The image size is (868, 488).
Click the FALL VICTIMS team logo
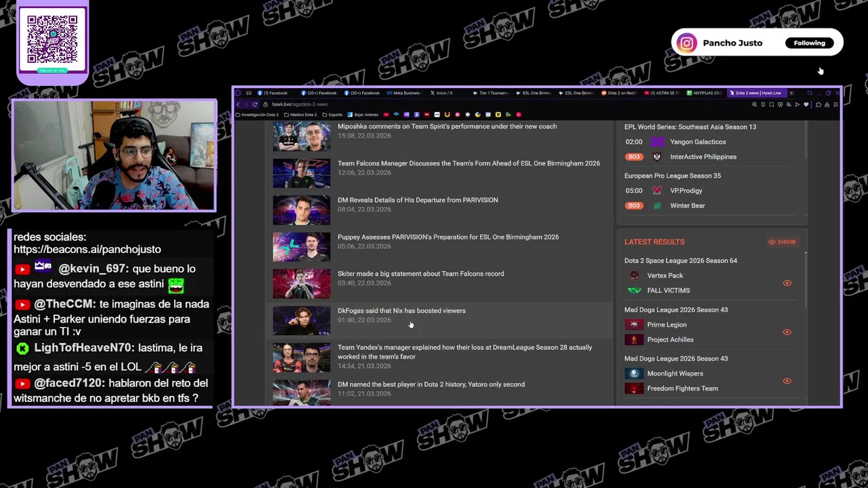[x=634, y=290]
